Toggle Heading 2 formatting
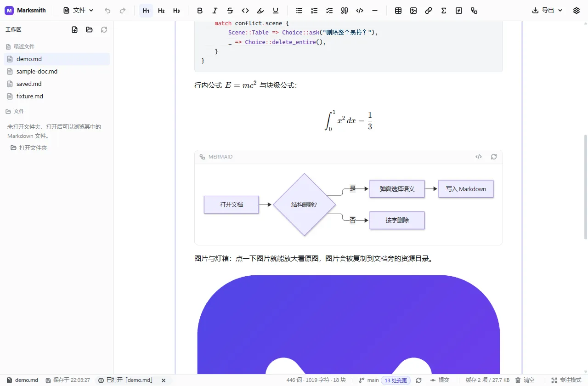The height and width of the screenshot is (386, 588). coord(161,11)
